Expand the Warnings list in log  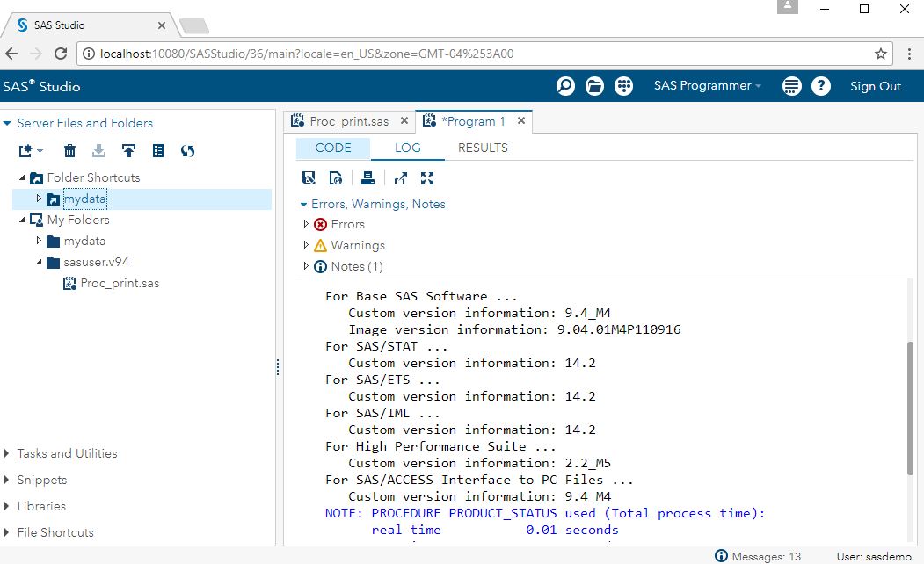pyautogui.click(x=306, y=245)
